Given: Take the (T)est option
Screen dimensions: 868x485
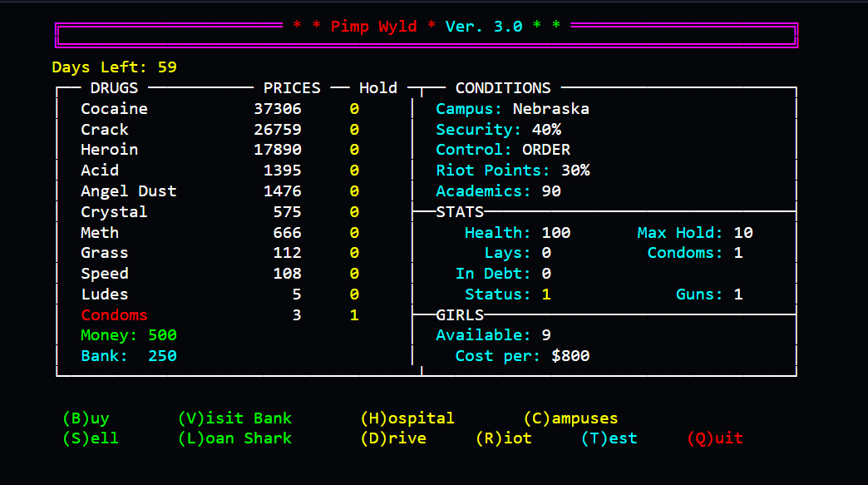Looking at the screenshot, I should point(609,438).
